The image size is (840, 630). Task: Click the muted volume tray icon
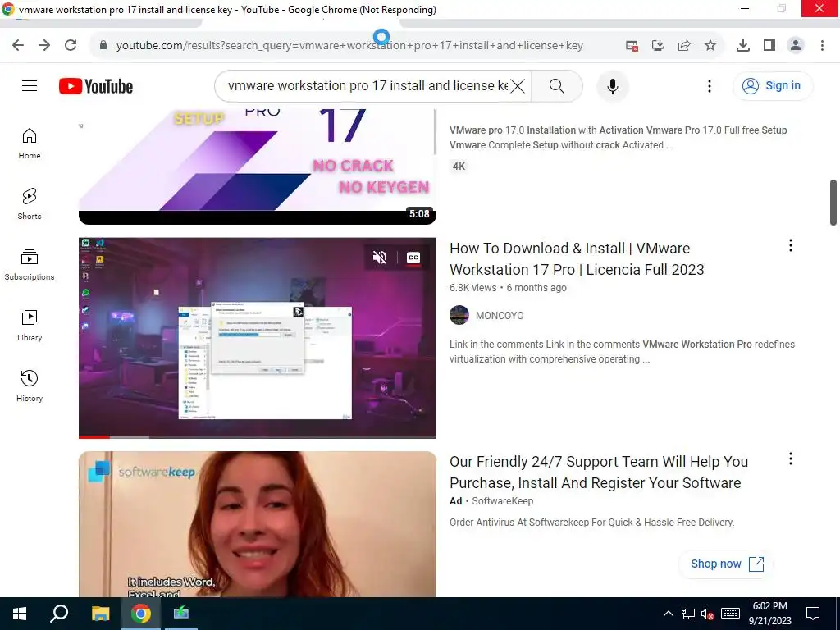(707, 614)
